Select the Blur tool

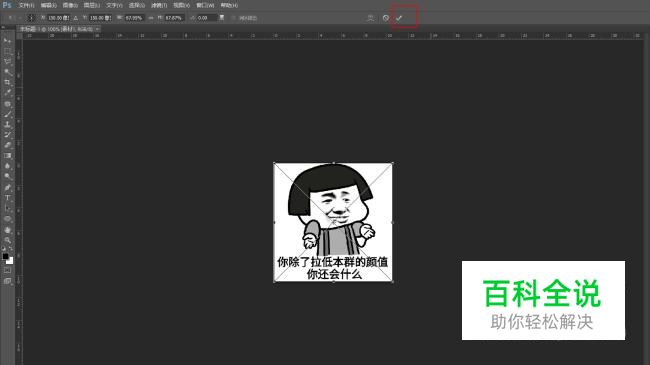(7, 166)
